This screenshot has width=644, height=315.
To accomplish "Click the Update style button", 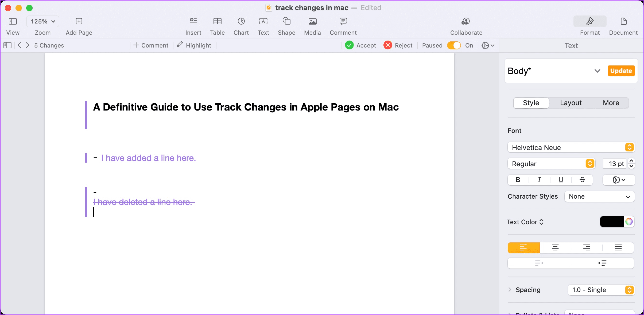I will pos(621,71).
